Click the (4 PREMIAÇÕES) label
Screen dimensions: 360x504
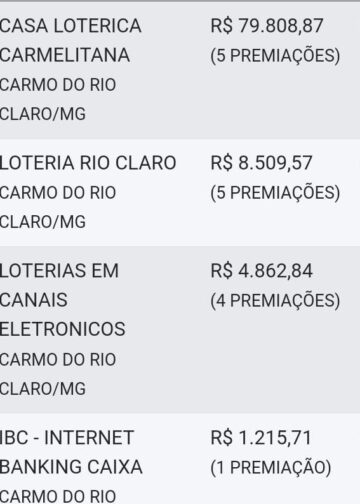click(x=275, y=300)
